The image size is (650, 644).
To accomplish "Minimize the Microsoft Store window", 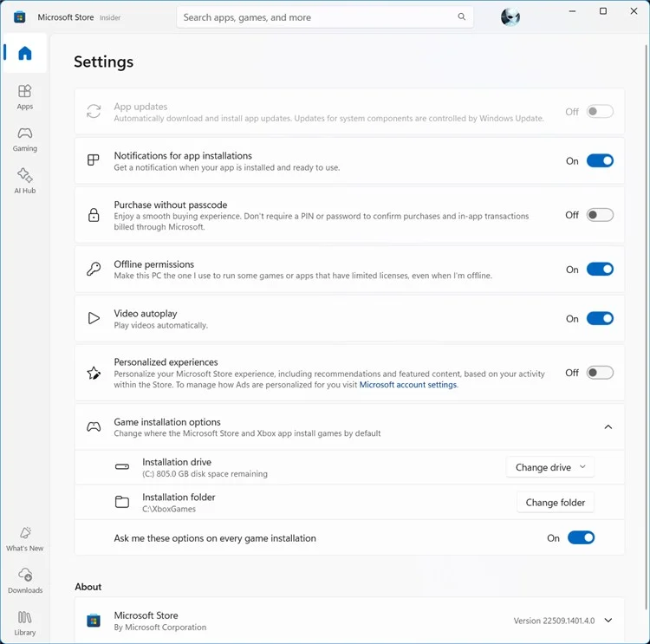I will [x=572, y=11].
